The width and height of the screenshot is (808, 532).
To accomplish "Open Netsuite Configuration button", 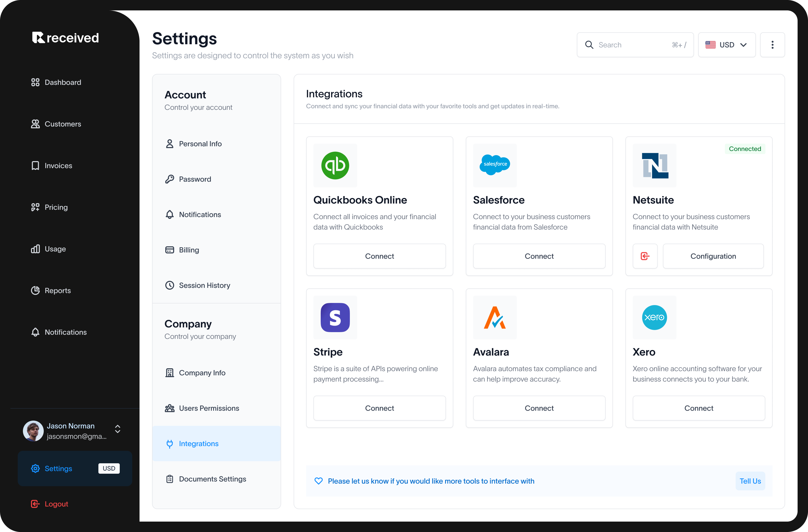I will click(713, 256).
